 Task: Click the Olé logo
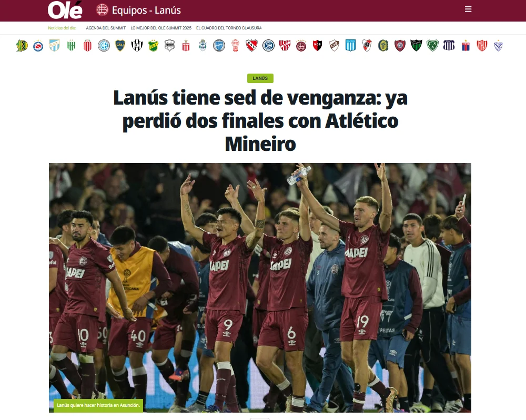tap(65, 10)
